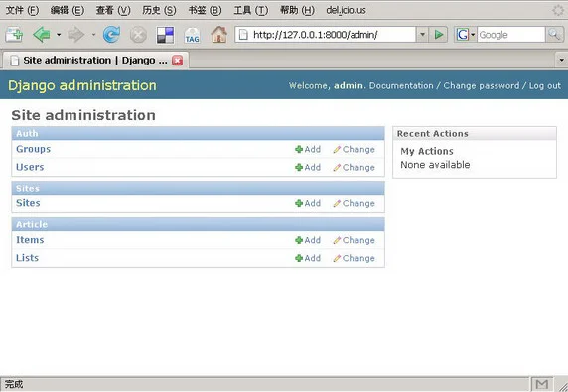
Task: Click the search magnifier icon
Action: click(554, 35)
